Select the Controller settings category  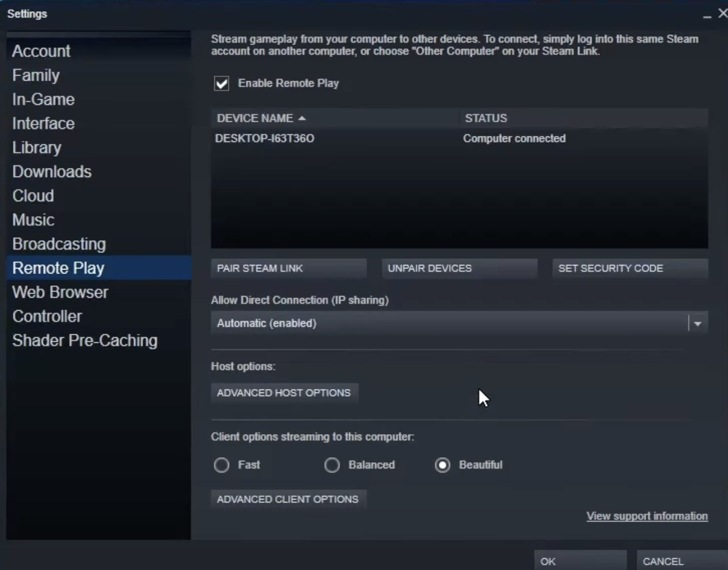tap(47, 316)
